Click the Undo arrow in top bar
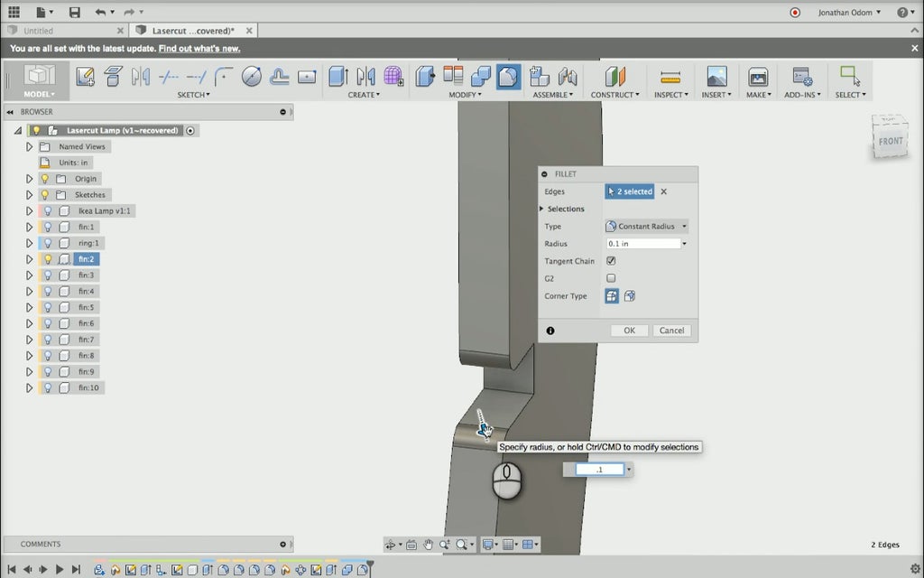Viewport: 924px width, 578px height. 99,13
